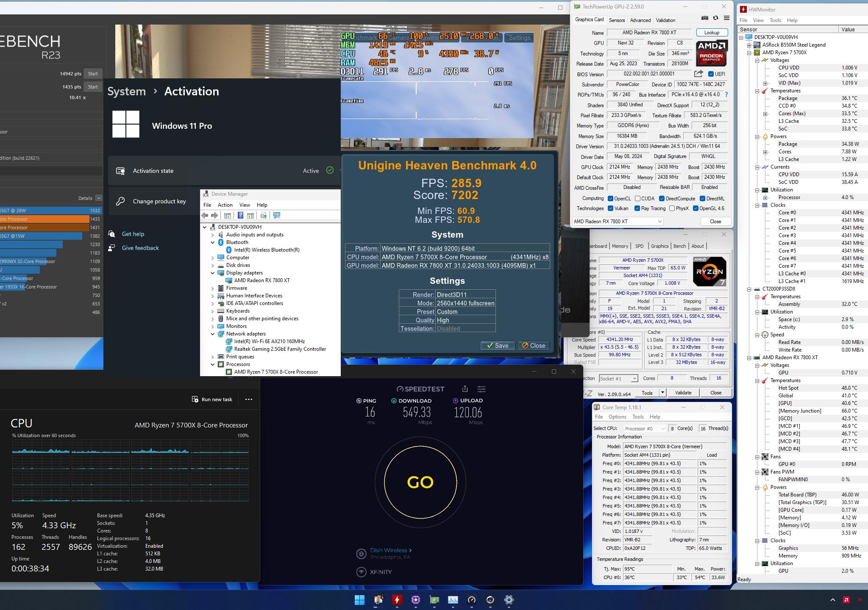Click the Speedtest GO button
Screen dimensions: 868x610
tap(420, 482)
